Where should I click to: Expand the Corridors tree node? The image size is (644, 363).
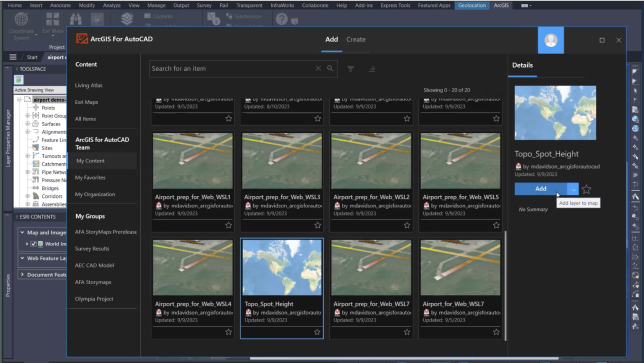(x=28, y=196)
